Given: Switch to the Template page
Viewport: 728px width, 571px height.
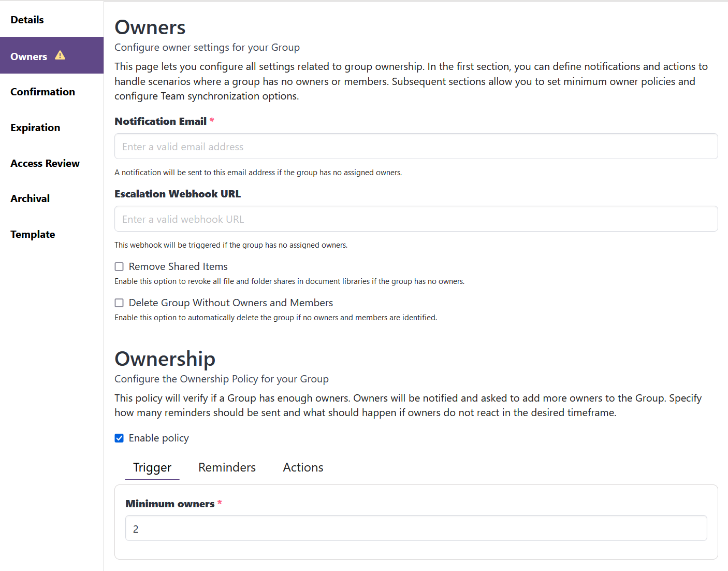Looking at the screenshot, I should tap(33, 234).
